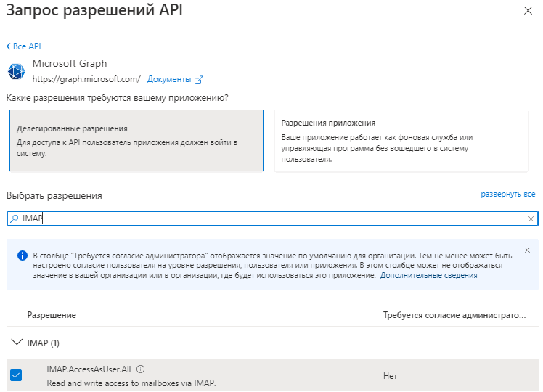Image resolution: width=543 pixels, height=392 pixels.
Task: Select Делегированные разрешения option
Action: tap(136, 140)
